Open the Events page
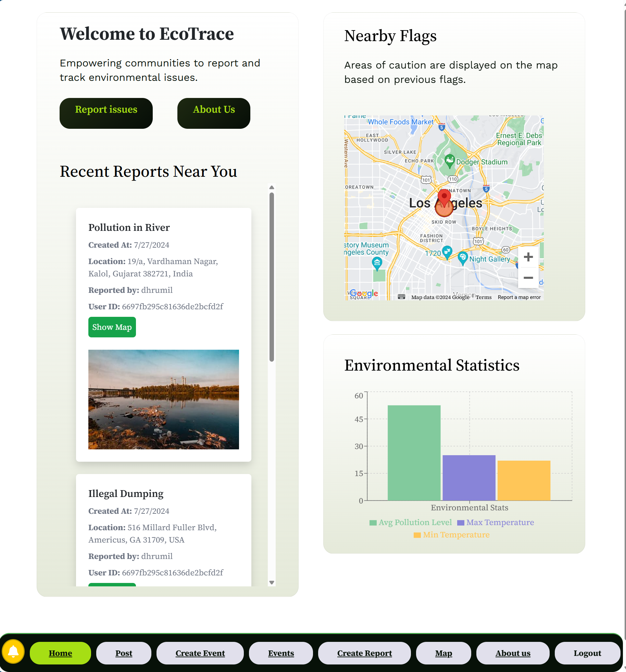Viewport: 626px width, 672px height. [x=281, y=653]
